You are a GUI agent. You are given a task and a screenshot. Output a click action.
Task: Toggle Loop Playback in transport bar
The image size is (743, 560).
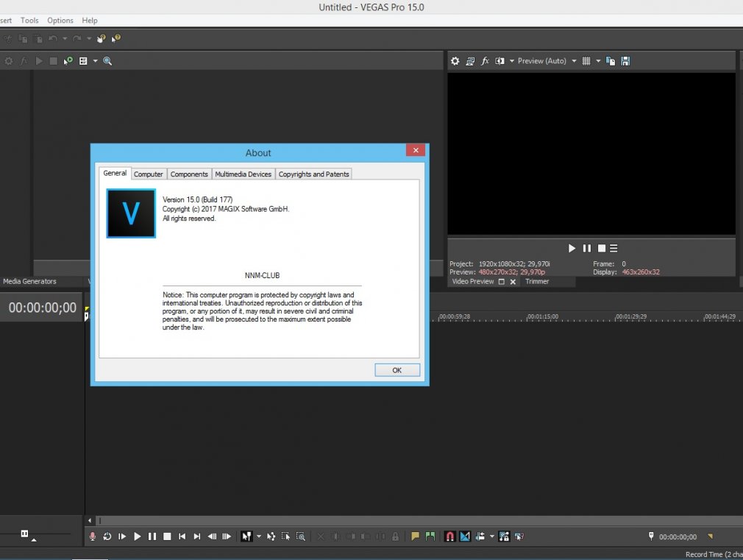(x=107, y=536)
